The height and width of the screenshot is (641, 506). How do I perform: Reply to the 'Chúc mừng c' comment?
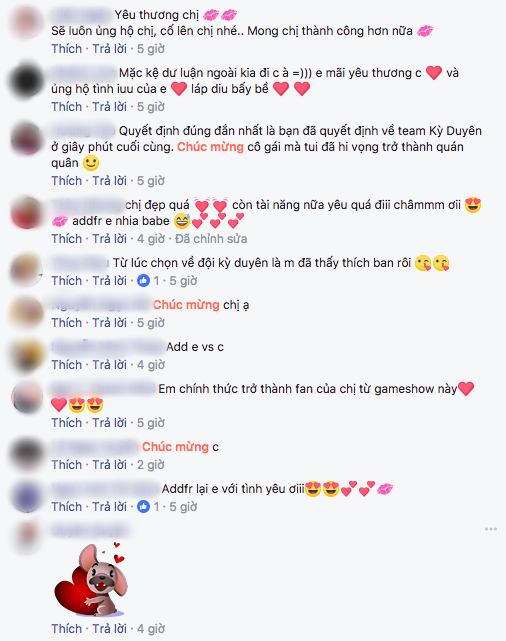[110, 464]
